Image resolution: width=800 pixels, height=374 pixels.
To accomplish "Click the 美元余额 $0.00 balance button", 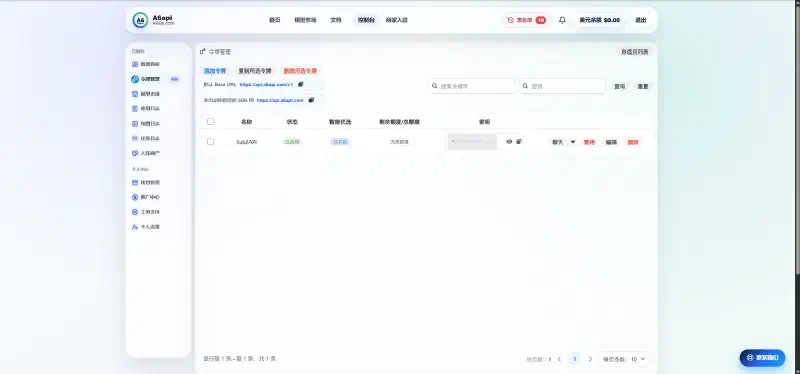I will pos(599,20).
